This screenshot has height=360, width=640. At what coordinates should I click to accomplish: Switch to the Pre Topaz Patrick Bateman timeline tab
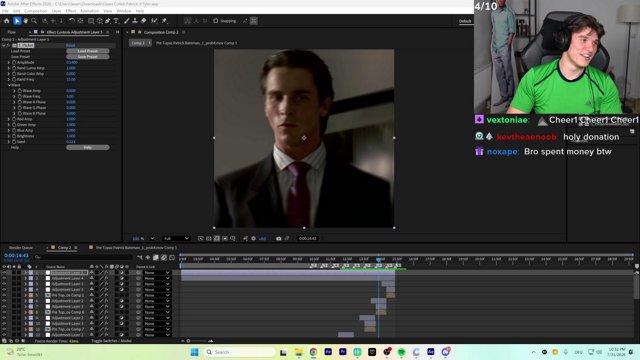(136, 248)
